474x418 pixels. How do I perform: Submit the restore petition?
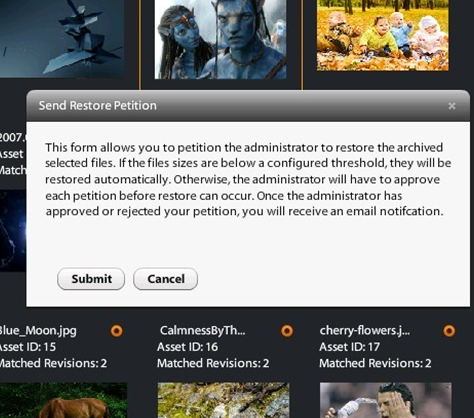point(91,279)
